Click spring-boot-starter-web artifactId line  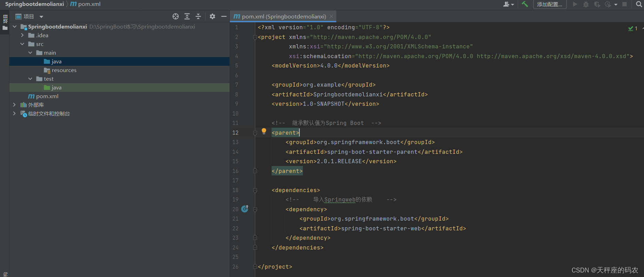point(383,229)
